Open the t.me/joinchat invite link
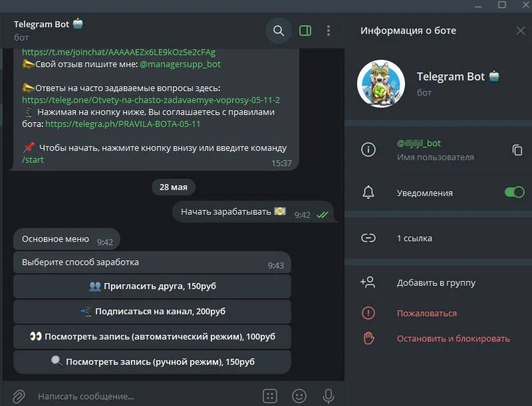 coord(119,52)
